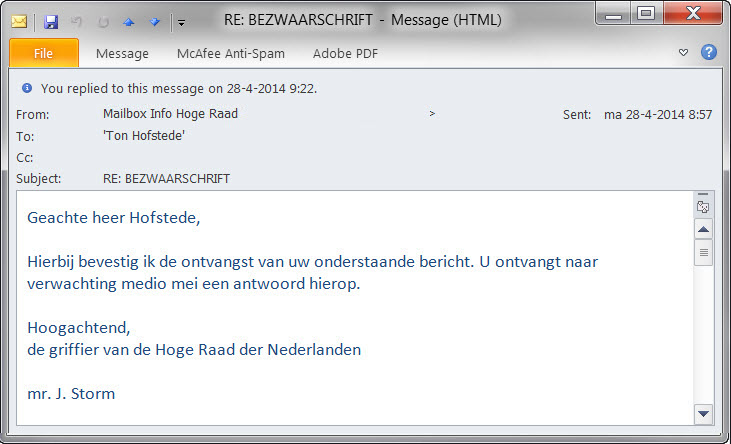Image resolution: width=731 pixels, height=444 pixels.
Task: Click the Undo arrow in Quick Access
Action: coord(76,21)
